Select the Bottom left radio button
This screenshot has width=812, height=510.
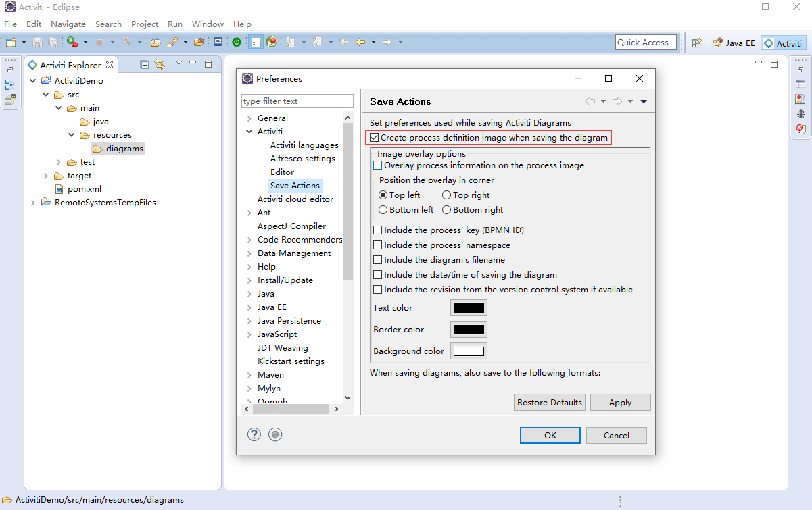pyautogui.click(x=383, y=210)
